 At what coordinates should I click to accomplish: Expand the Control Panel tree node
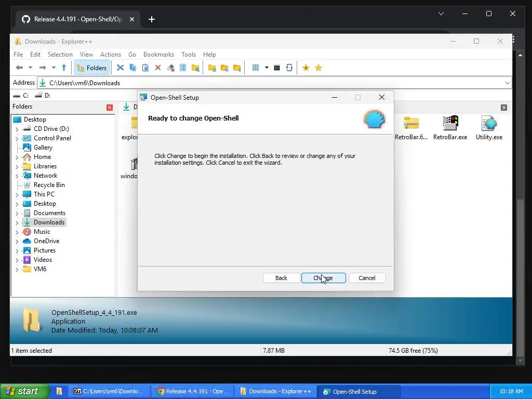[17, 138]
